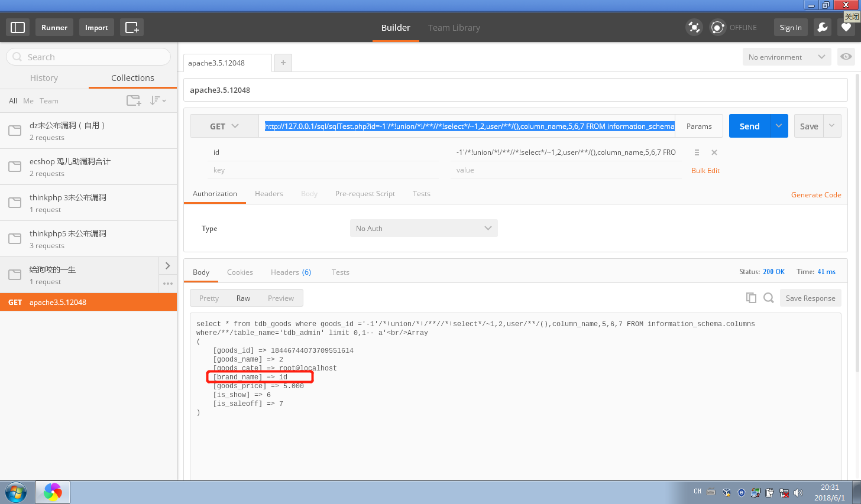
Task: Open the GET method dropdown
Action: (224, 126)
